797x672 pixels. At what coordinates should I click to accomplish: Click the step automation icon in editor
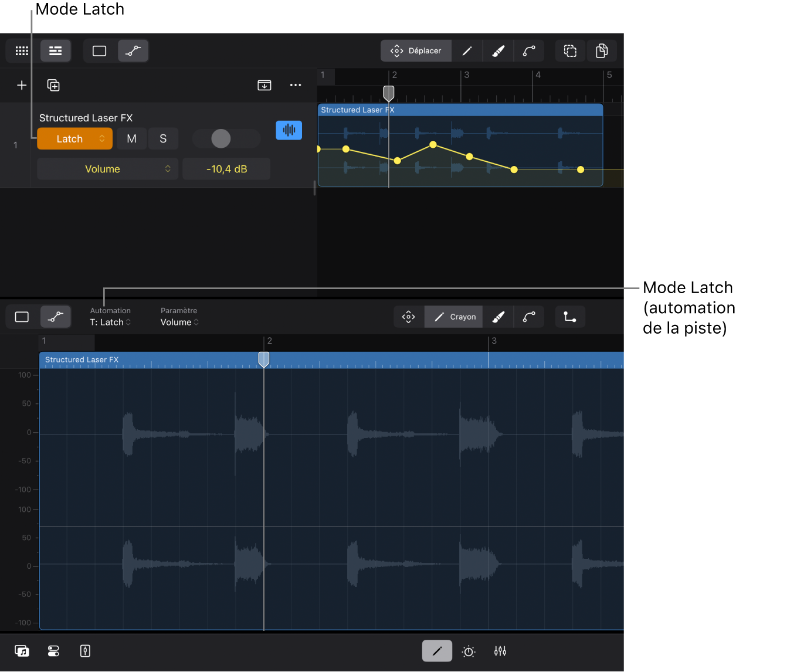pos(570,317)
